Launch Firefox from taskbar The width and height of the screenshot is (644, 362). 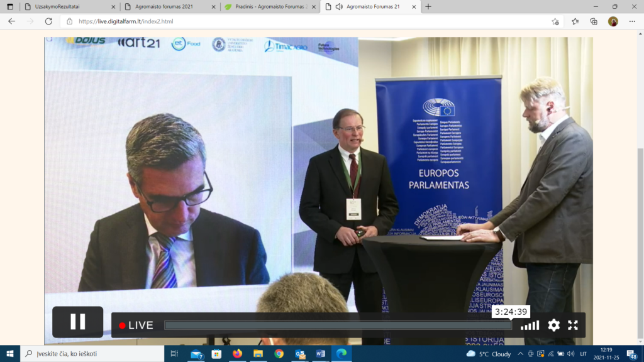coord(237,353)
